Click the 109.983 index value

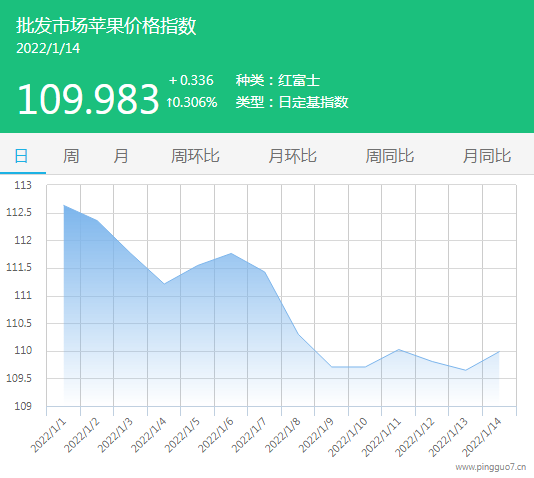coord(88,99)
